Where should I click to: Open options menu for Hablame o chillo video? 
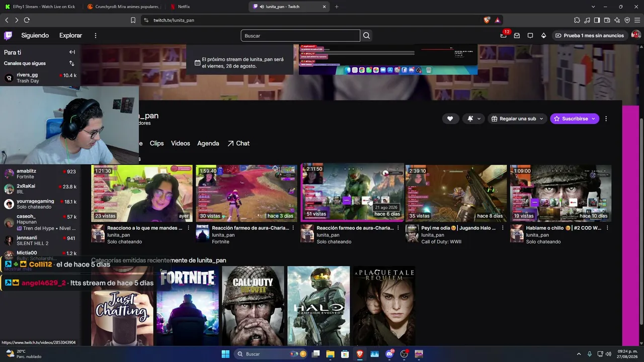click(x=607, y=228)
